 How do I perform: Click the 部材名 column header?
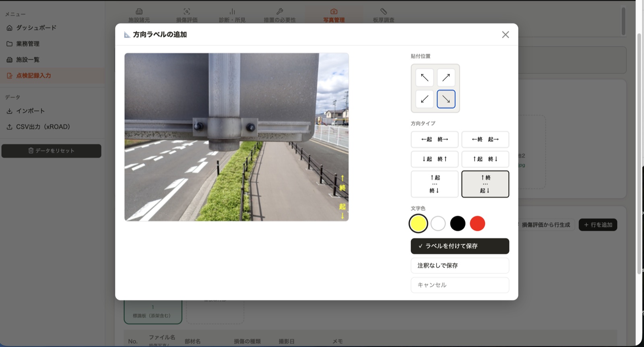point(192,341)
